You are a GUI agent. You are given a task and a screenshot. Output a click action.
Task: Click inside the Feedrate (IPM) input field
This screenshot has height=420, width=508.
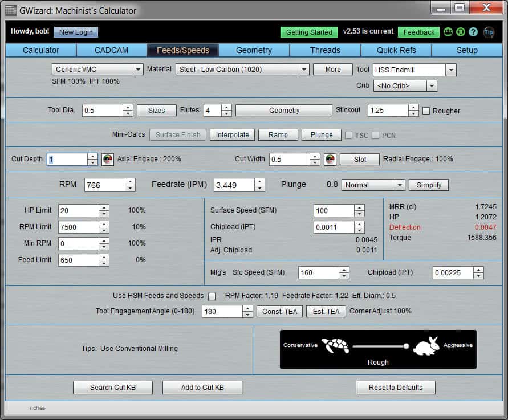point(234,185)
